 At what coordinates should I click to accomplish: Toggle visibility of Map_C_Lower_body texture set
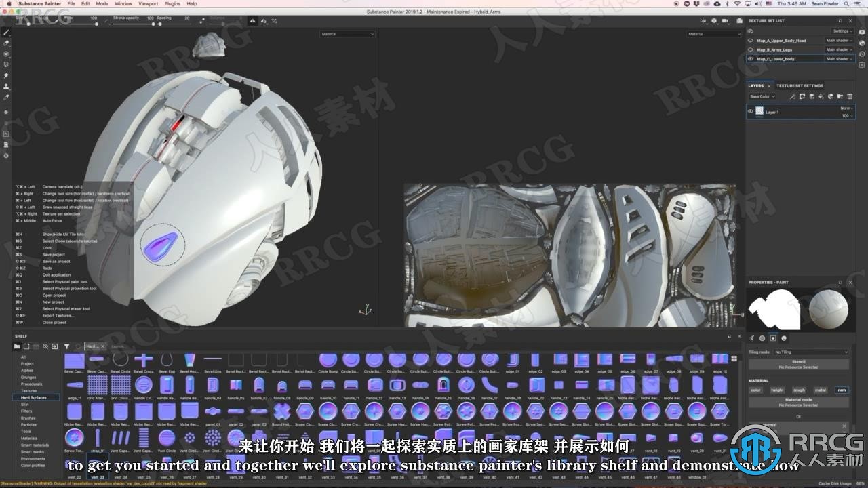[x=751, y=59]
